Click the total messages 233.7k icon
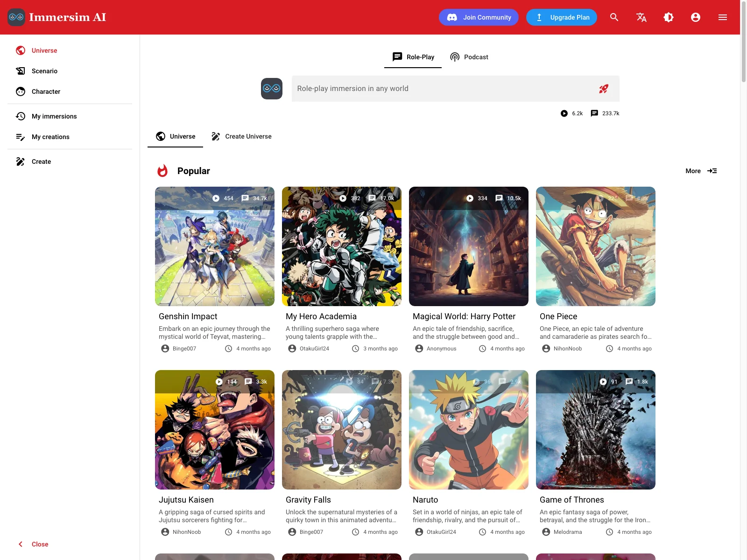Screen dimensions: 747x560 click(594, 113)
